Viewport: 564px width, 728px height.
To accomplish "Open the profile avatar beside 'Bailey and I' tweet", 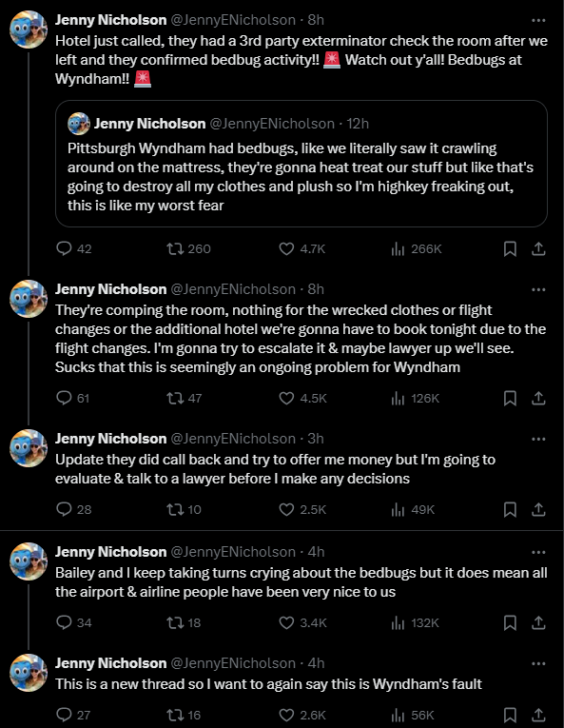I will click(x=29, y=561).
